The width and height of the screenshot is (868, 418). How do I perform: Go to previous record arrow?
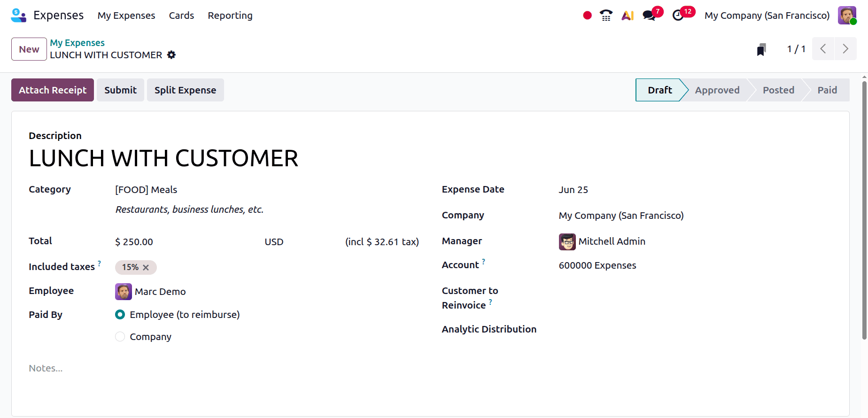(823, 49)
